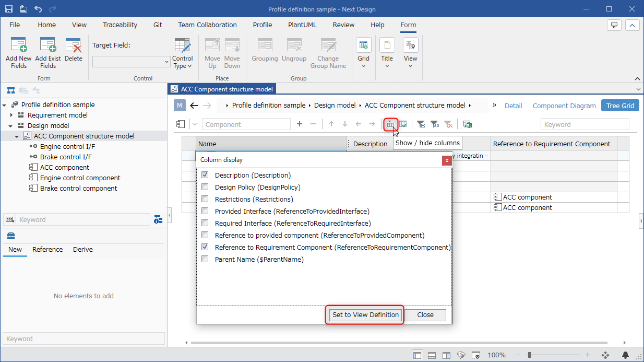Expand the Requirement model tree node
The width and height of the screenshot is (644, 362).
click(x=11, y=115)
